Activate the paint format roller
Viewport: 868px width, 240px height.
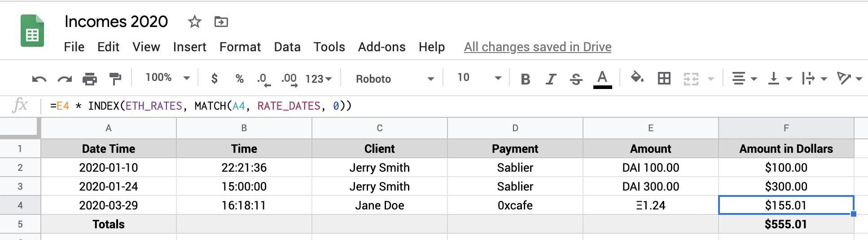(x=115, y=79)
